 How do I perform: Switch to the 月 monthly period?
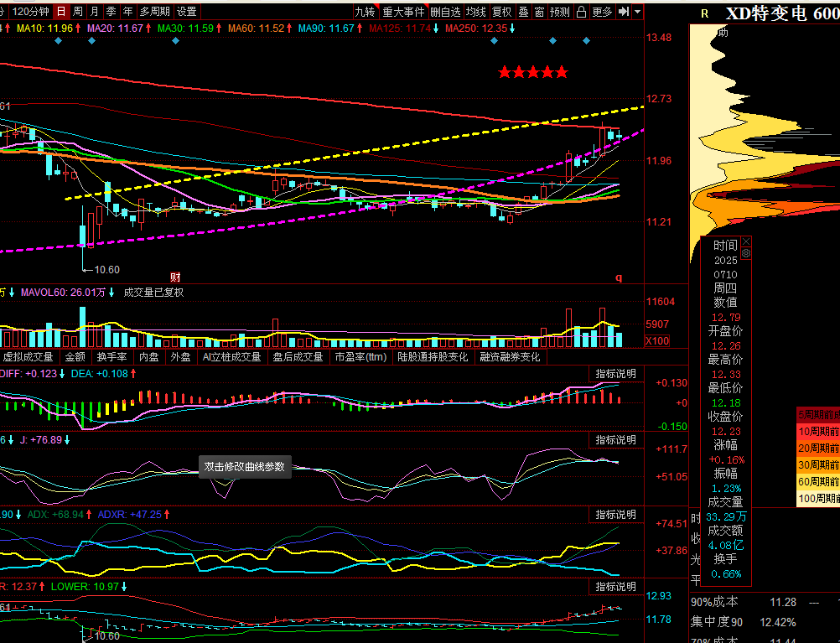point(94,11)
